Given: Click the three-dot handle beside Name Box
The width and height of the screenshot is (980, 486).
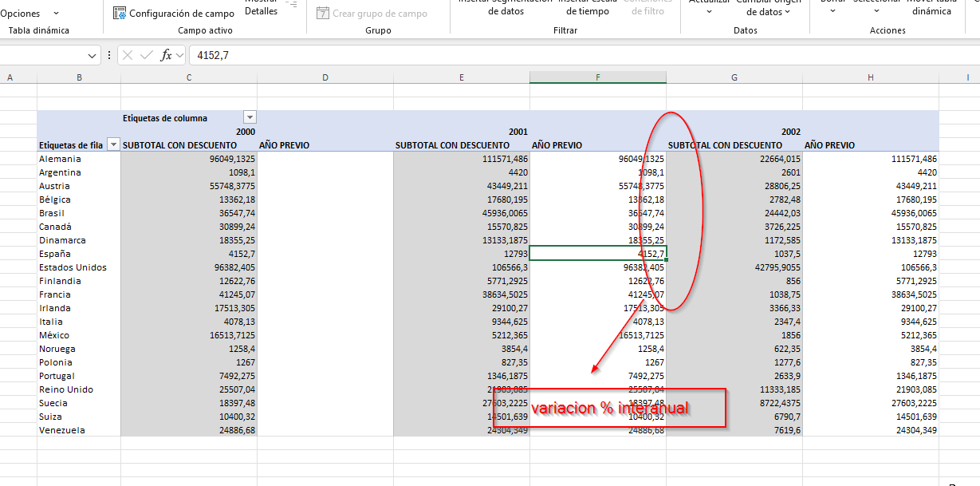Looking at the screenshot, I should (x=109, y=55).
